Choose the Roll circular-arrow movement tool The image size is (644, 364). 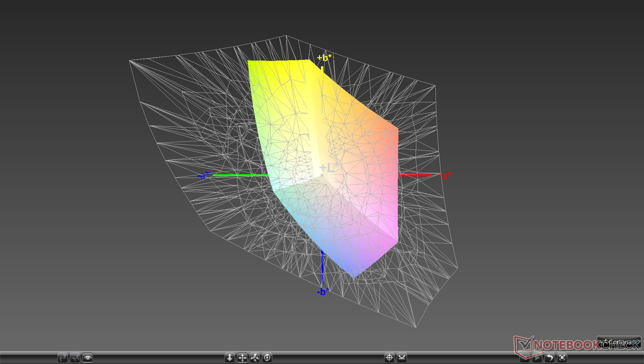pyautogui.click(x=267, y=358)
